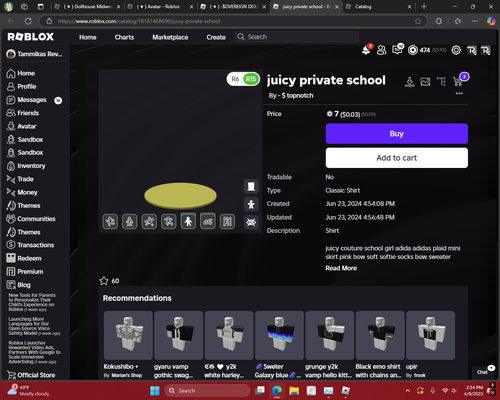
Task: Select the standing figure pose icon
Action: coord(188,222)
